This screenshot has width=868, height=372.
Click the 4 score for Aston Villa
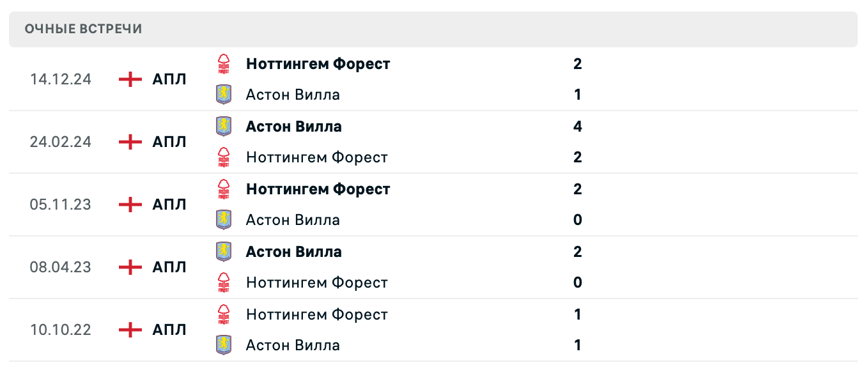[x=578, y=127]
